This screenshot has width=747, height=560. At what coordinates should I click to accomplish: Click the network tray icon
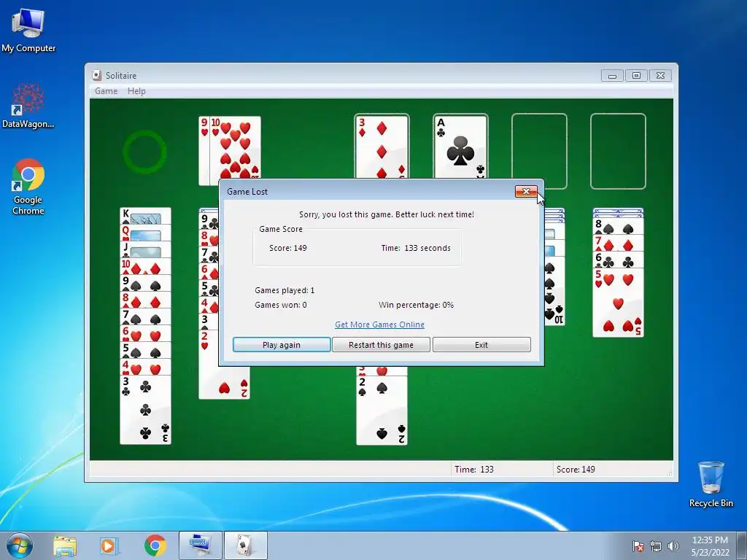pyautogui.click(x=656, y=546)
